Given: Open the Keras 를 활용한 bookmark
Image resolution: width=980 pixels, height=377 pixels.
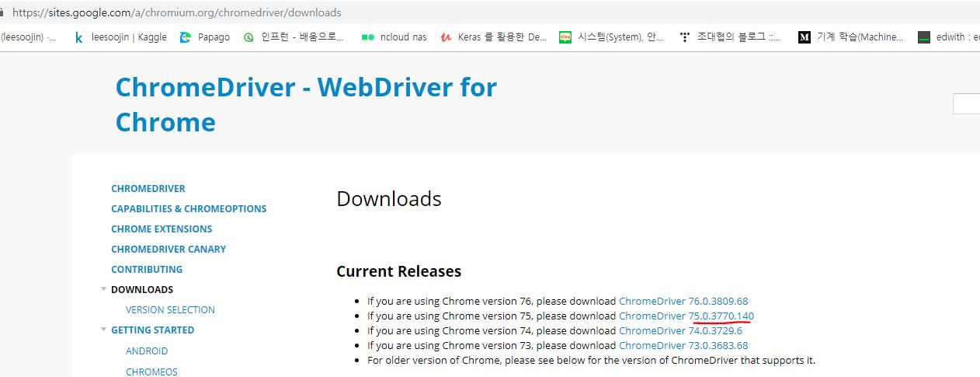Looking at the screenshot, I should coord(493,37).
